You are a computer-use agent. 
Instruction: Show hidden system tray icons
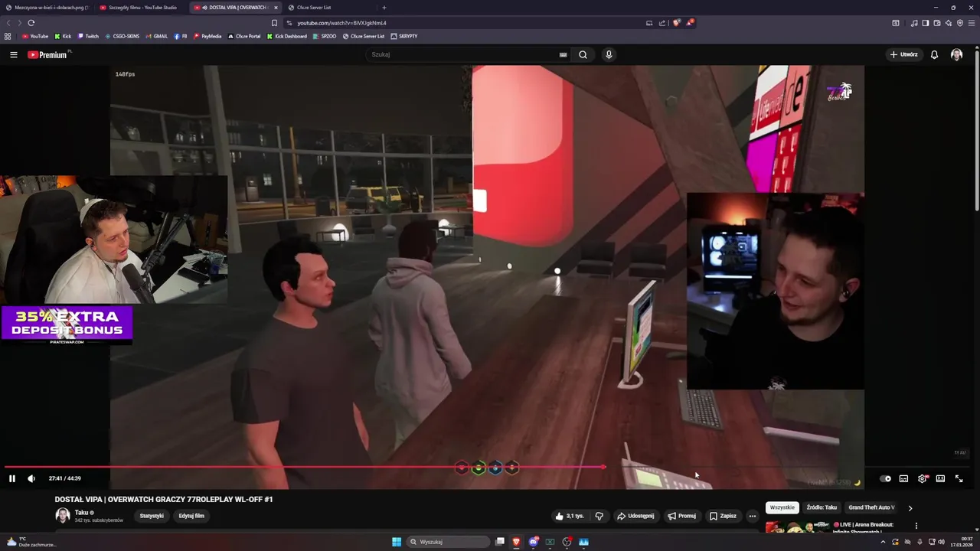coord(883,542)
